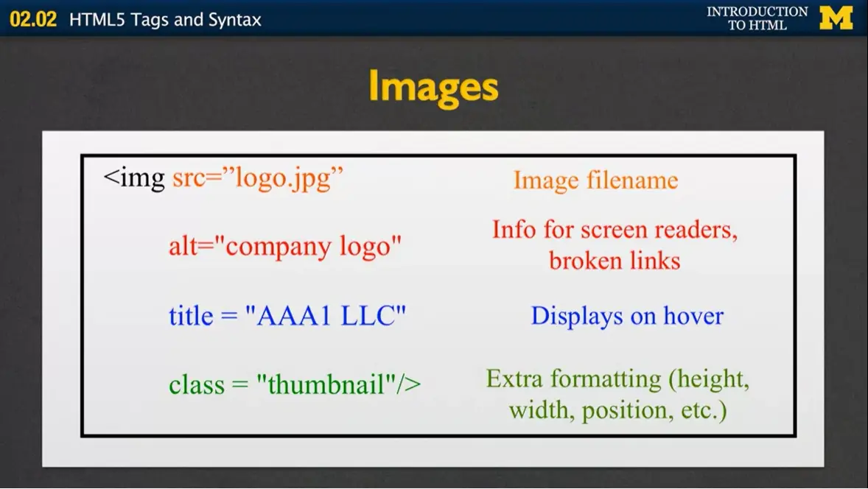868x489 pixels.
Task: Select the Displays on hover label
Action: point(627,316)
